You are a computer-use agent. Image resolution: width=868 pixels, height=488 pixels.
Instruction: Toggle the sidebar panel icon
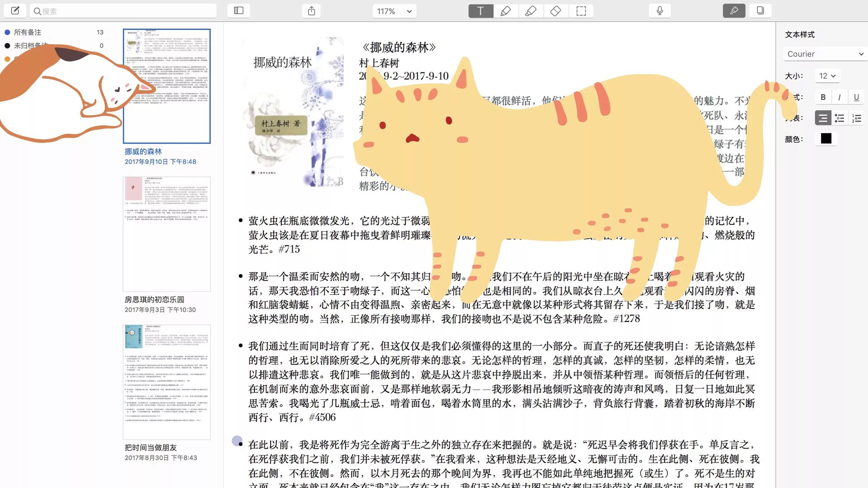tap(239, 10)
